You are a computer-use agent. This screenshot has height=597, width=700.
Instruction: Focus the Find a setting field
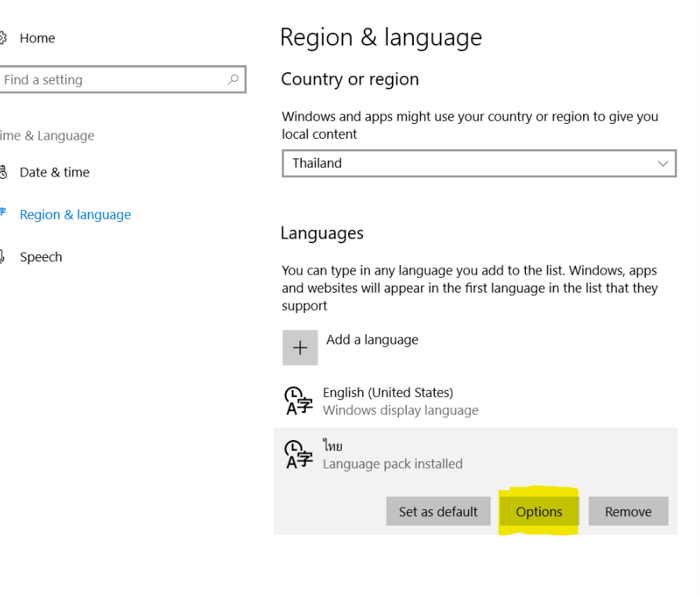coord(122,79)
